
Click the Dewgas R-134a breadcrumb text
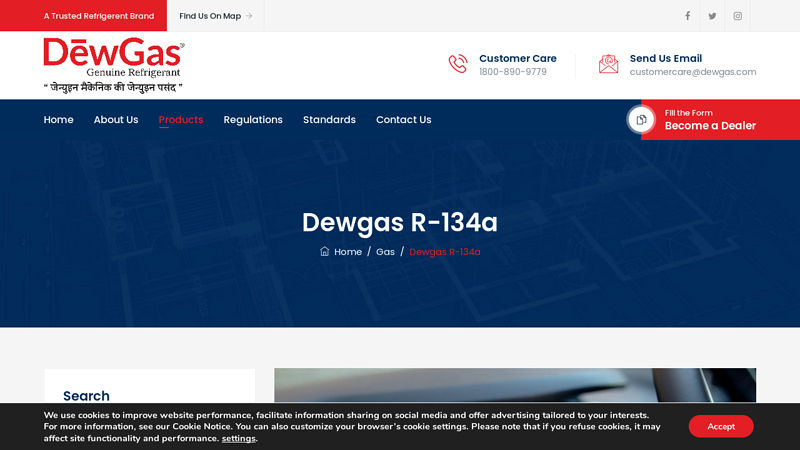(x=445, y=252)
